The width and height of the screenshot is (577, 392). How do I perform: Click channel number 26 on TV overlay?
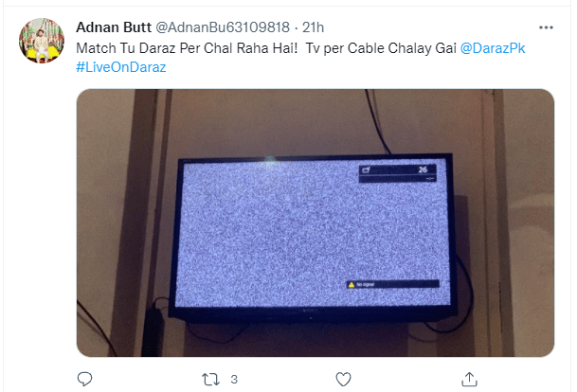[x=423, y=169]
